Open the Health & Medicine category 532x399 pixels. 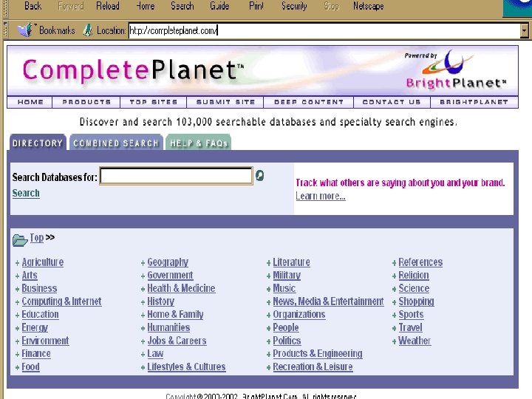coord(181,288)
